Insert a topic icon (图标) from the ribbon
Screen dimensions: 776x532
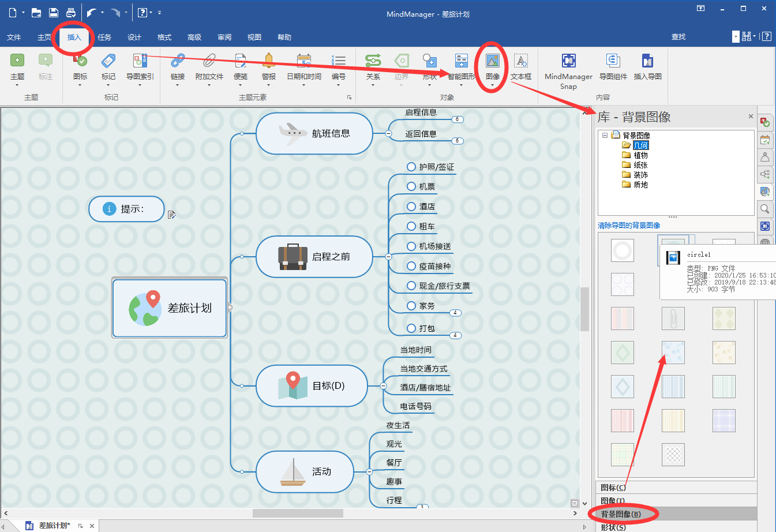coord(80,66)
